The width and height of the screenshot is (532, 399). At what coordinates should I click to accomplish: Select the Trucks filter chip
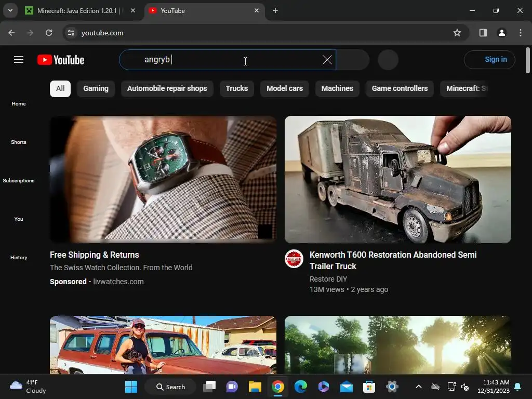(237, 88)
